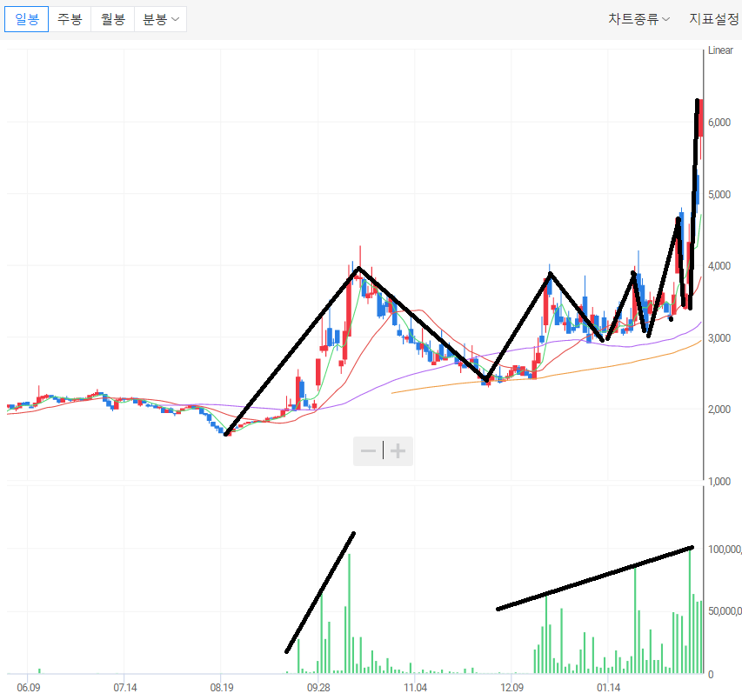Click the 11.04 date axis label
This screenshot has height=700, width=742.
[x=415, y=687]
